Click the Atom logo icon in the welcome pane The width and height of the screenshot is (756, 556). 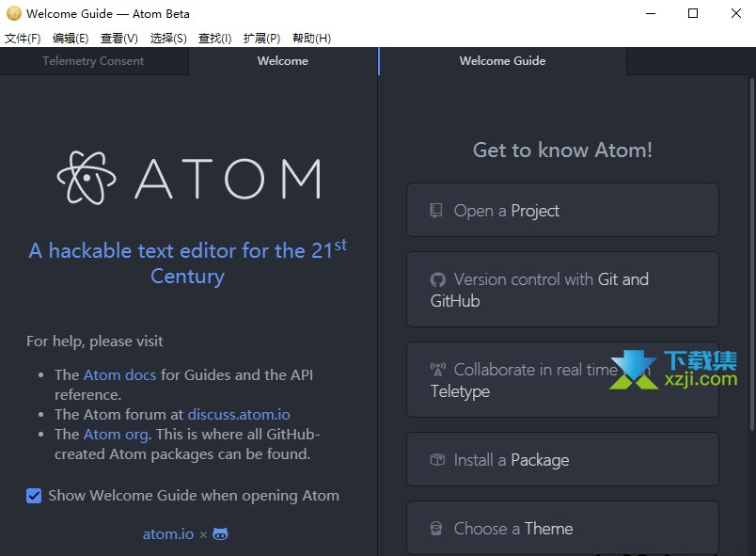(87, 178)
